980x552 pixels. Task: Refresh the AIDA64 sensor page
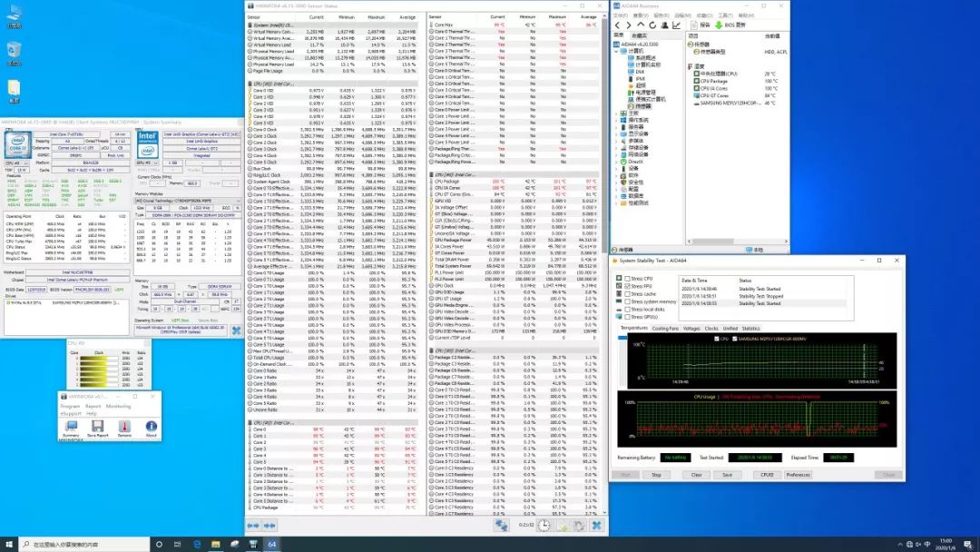[652, 25]
